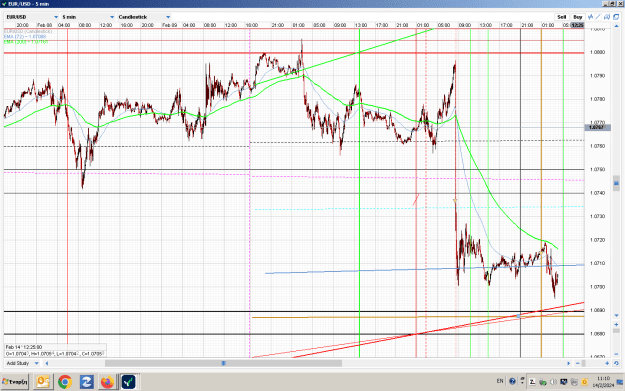
Task: Click the alert megaphone icon in chart toolbar
Action: click(607, 17)
